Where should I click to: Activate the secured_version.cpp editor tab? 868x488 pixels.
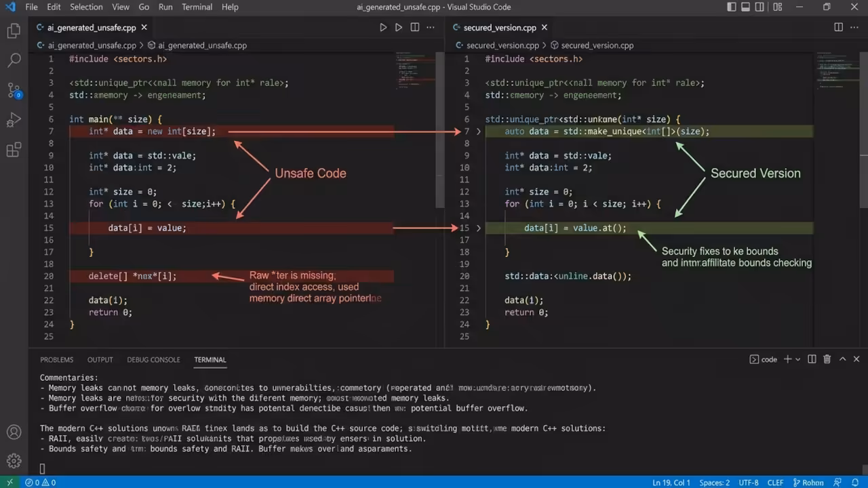point(500,27)
